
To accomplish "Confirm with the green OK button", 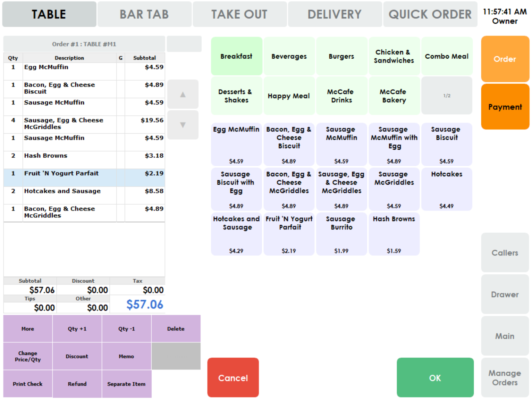I will click(x=435, y=377).
